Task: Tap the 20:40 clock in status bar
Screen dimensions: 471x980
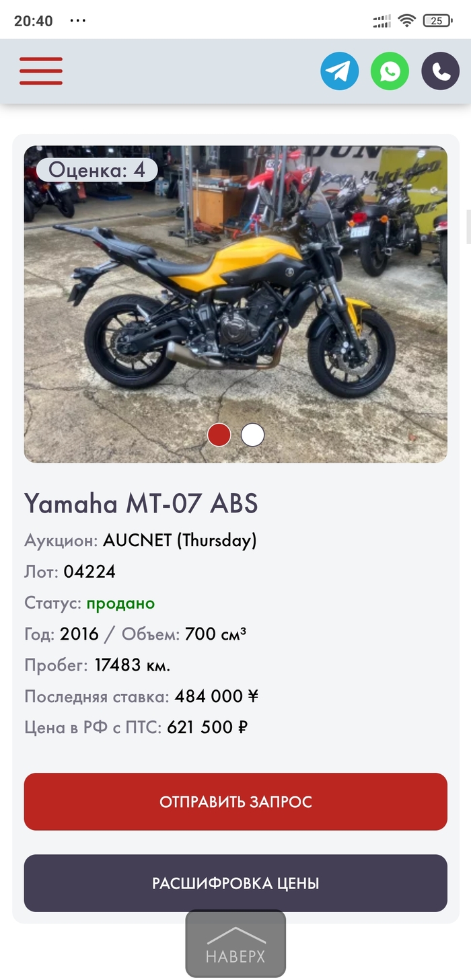Action: click(34, 21)
